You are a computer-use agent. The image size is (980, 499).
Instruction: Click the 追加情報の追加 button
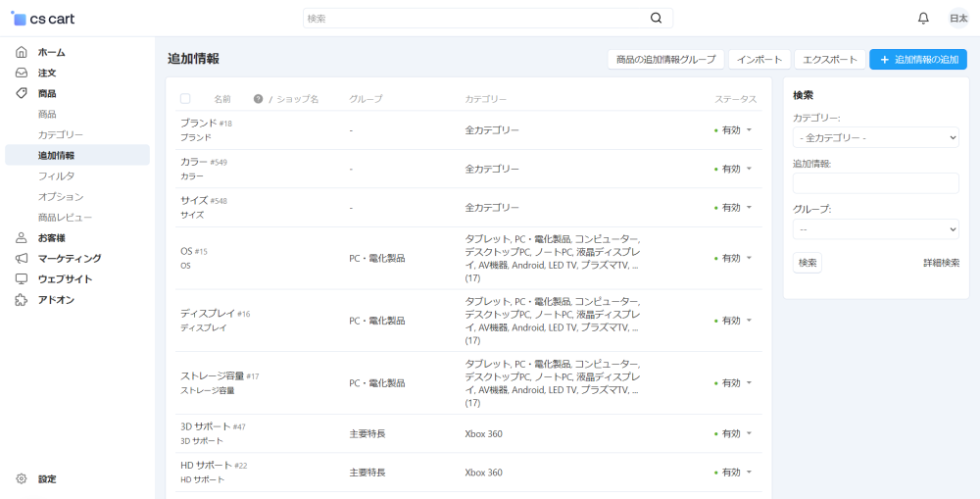click(917, 60)
